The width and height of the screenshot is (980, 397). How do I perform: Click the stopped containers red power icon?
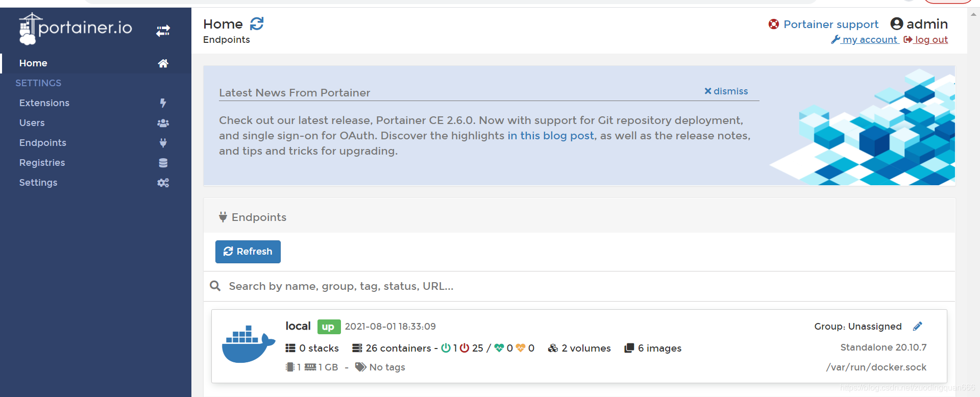point(464,348)
